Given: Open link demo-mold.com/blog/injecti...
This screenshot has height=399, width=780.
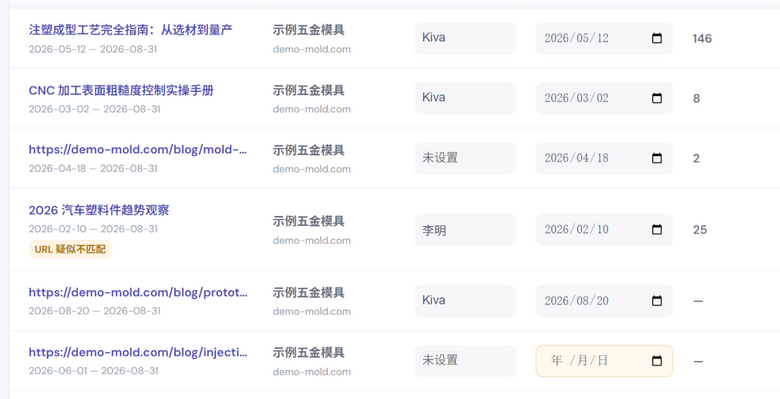Looking at the screenshot, I should [x=138, y=353].
